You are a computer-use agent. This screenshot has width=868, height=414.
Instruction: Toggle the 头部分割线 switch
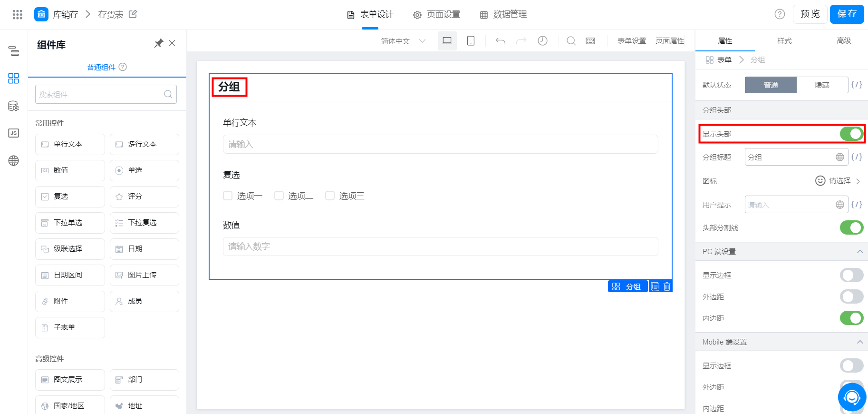point(851,227)
